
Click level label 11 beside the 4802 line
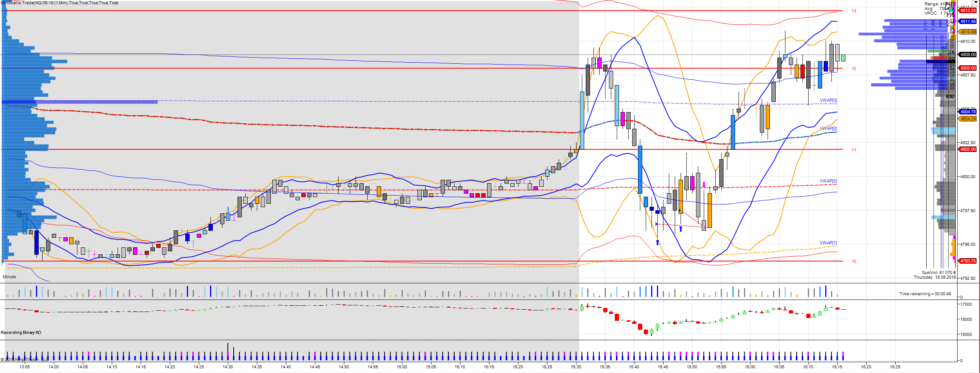(x=854, y=150)
